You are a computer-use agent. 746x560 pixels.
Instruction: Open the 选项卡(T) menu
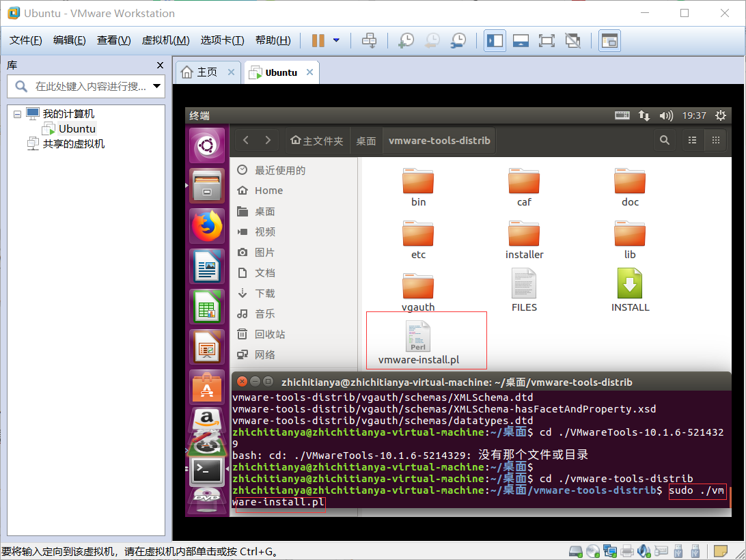[x=222, y=40]
